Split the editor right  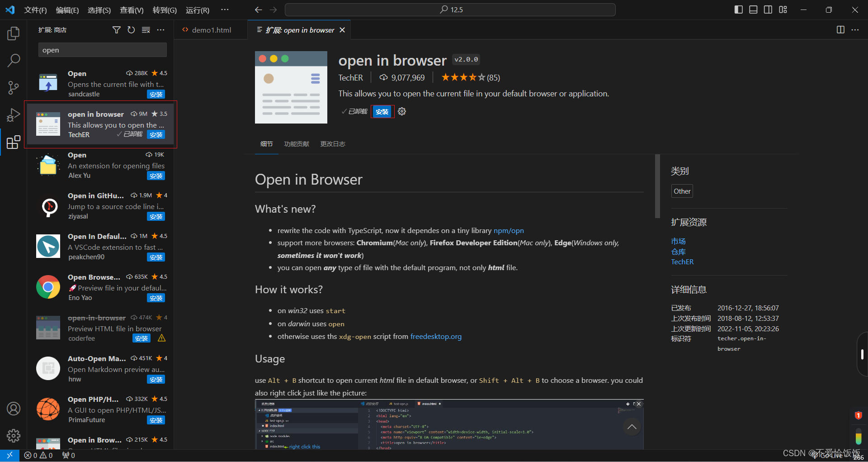840,30
